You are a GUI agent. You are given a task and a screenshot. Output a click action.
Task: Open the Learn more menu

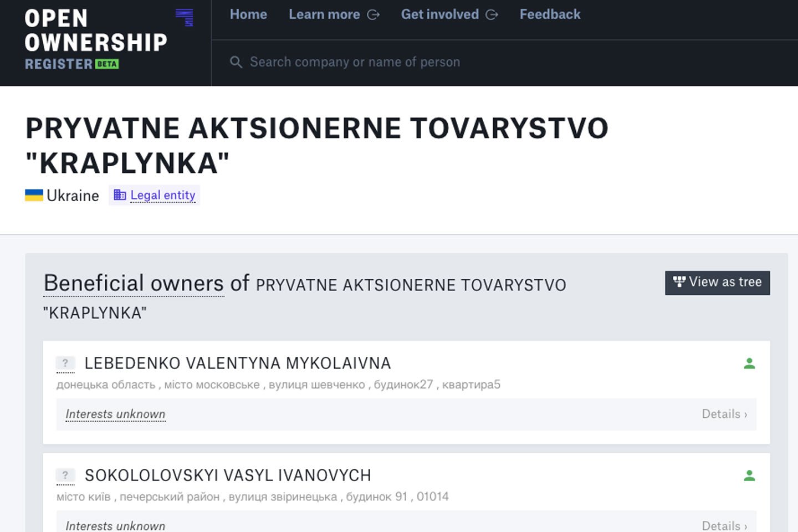pos(334,14)
